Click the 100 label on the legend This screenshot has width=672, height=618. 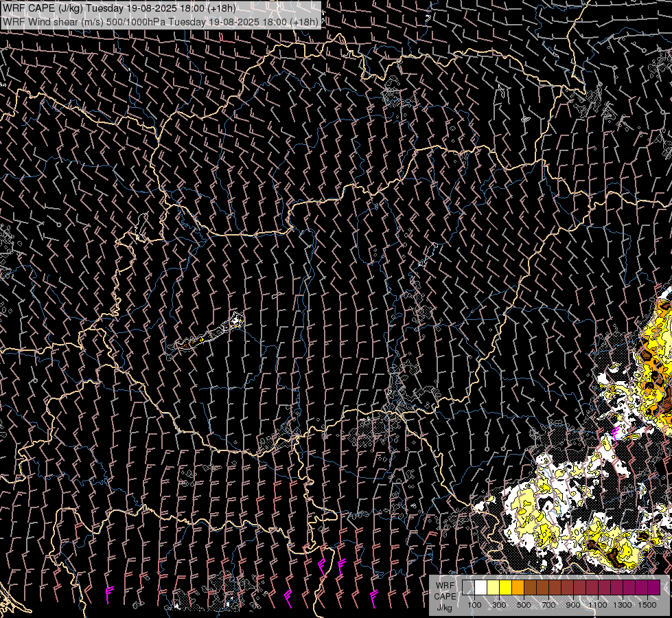(x=474, y=605)
